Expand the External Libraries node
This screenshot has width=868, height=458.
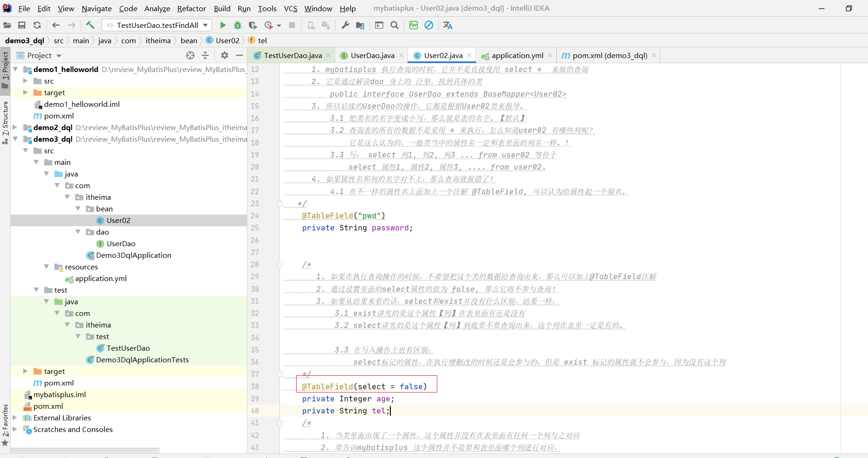15,418
